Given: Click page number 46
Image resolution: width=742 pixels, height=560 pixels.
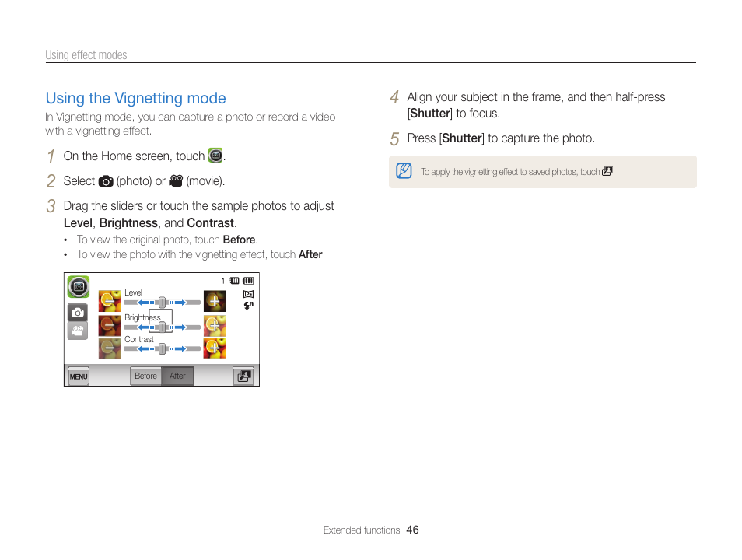Looking at the screenshot, I should click(413, 530).
